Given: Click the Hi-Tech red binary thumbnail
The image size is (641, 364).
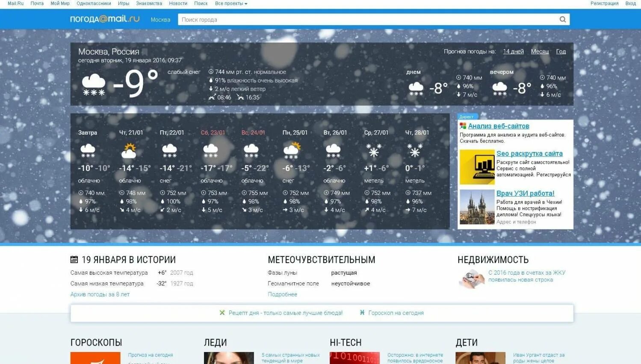Looking at the screenshot, I should 354,358.
